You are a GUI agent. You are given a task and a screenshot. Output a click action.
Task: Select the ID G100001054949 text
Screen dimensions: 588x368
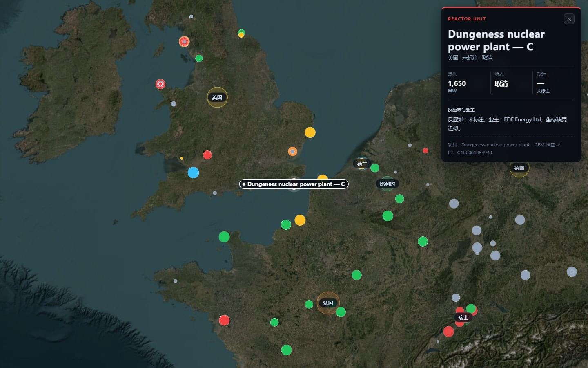pos(470,153)
